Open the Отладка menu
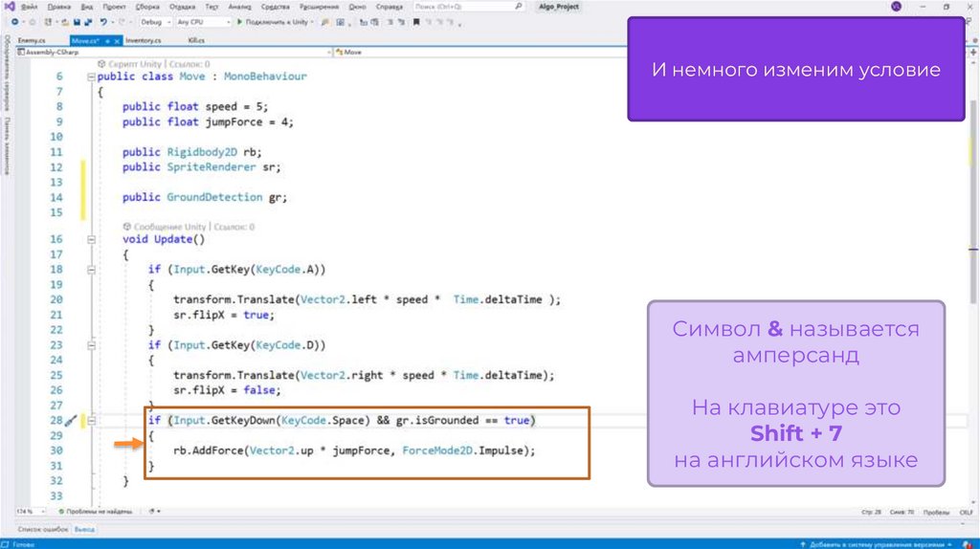The image size is (980, 549). point(182,7)
